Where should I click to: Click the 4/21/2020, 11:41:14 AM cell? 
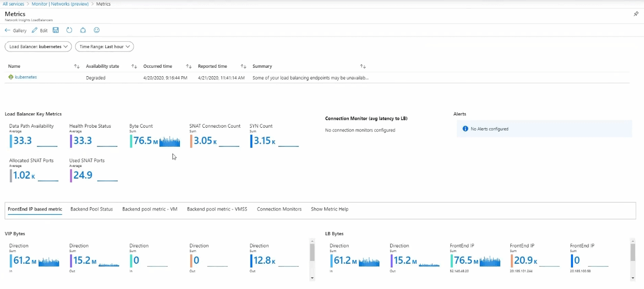(x=222, y=78)
